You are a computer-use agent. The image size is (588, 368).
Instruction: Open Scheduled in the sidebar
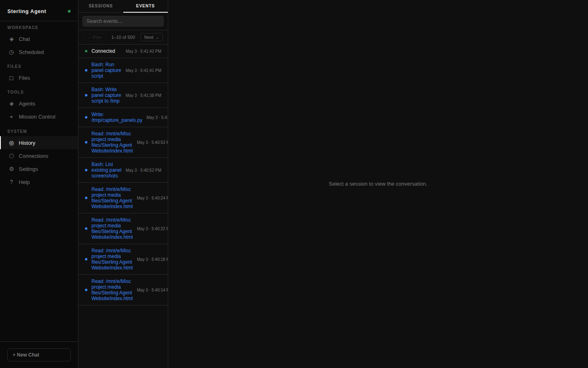[x=39, y=52]
